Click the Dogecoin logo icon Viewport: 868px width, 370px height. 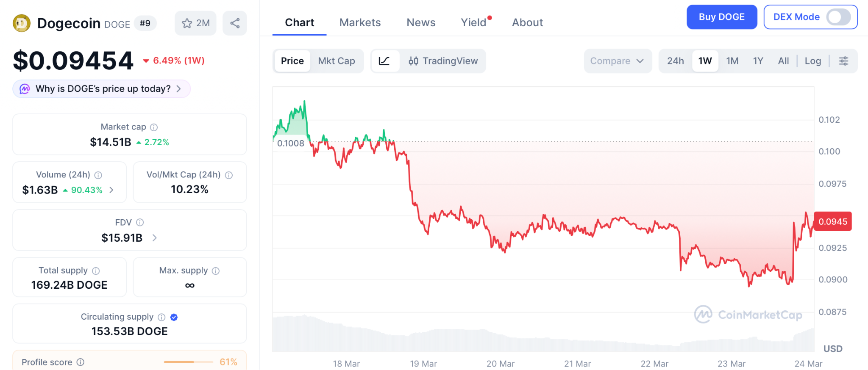click(x=22, y=23)
